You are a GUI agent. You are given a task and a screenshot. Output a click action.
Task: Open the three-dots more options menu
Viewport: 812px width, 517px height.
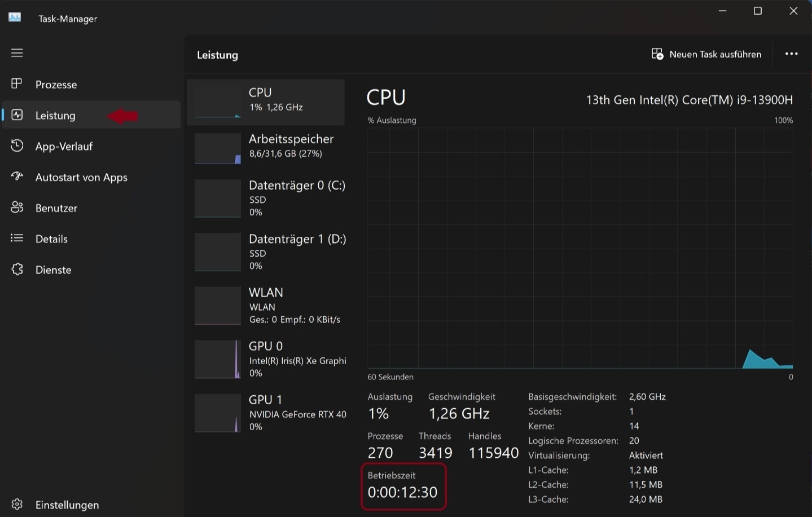(792, 54)
